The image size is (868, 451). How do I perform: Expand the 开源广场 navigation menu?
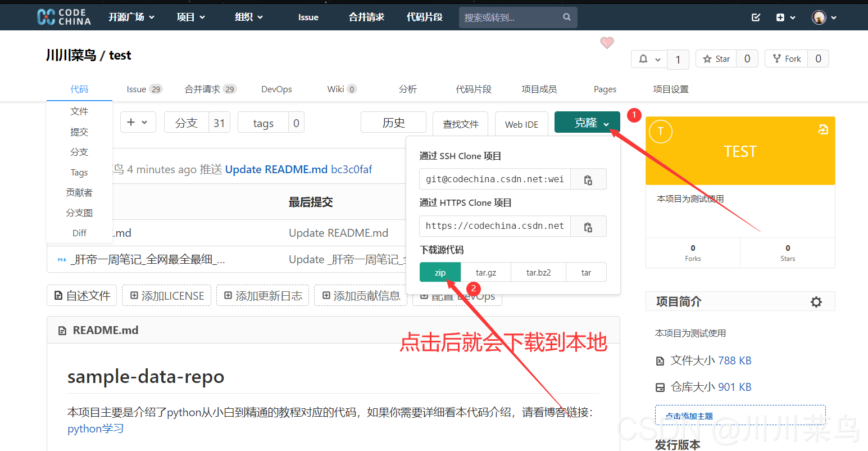tap(131, 17)
